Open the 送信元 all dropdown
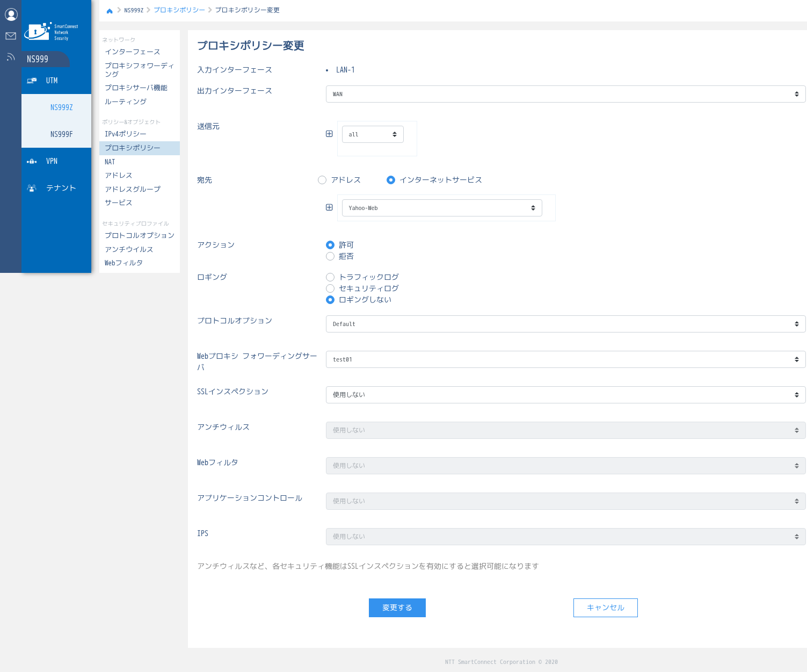 tap(373, 134)
